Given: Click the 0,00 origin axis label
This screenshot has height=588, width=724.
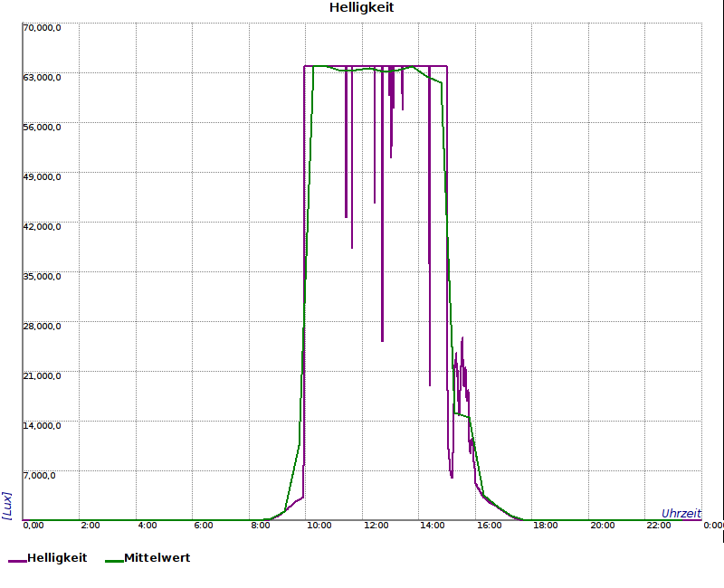Looking at the screenshot, I should 33,526.
